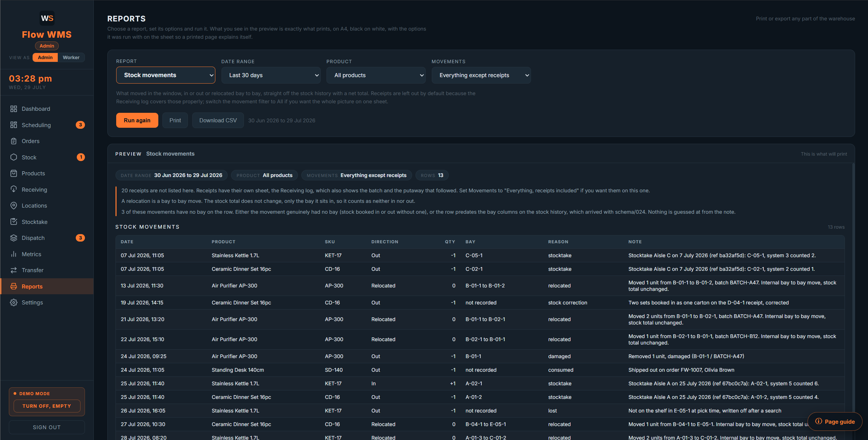Click the Locations pin icon

[x=14, y=206]
